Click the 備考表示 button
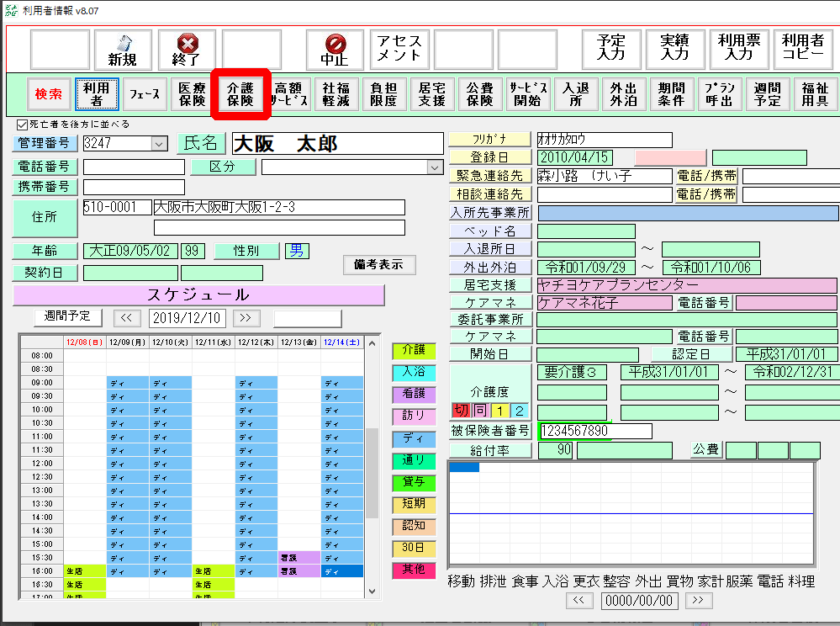This screenshot has width=840, height=626. point(379,264)
